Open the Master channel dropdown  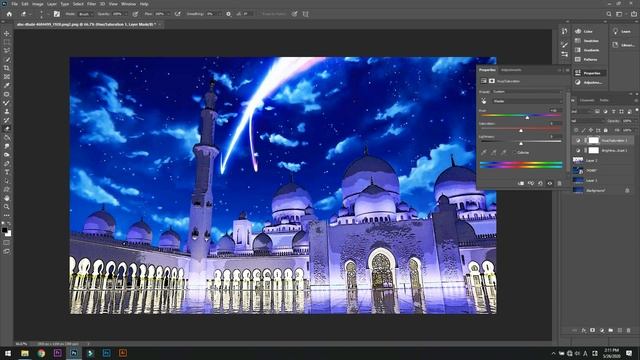(x=527, y=101)
